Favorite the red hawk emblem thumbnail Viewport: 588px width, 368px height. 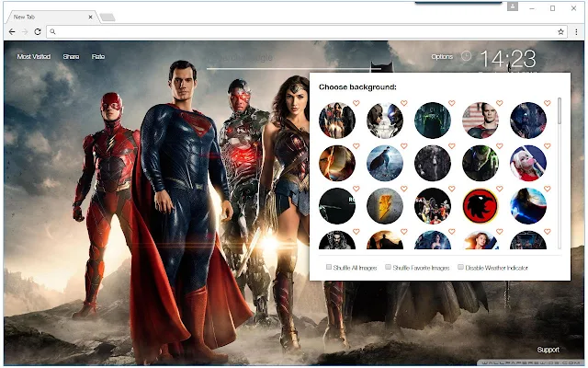point(500,189)
